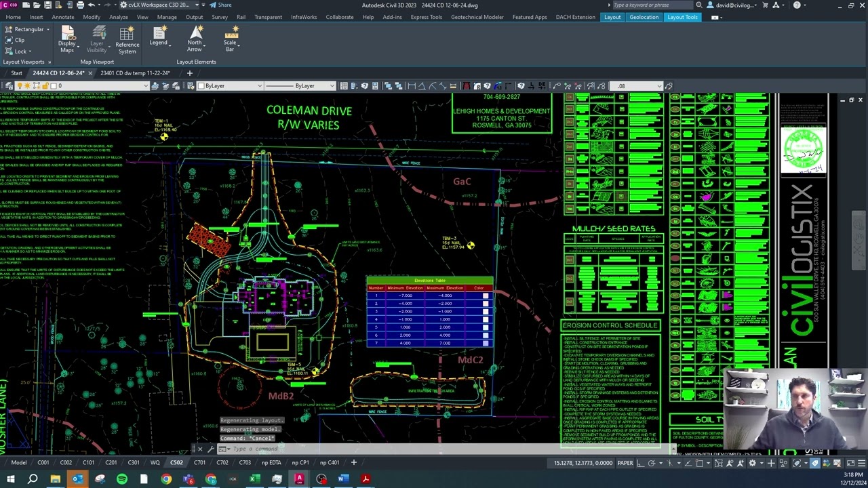
Task: Insert a Legend layout element
Action: (159, 37)
